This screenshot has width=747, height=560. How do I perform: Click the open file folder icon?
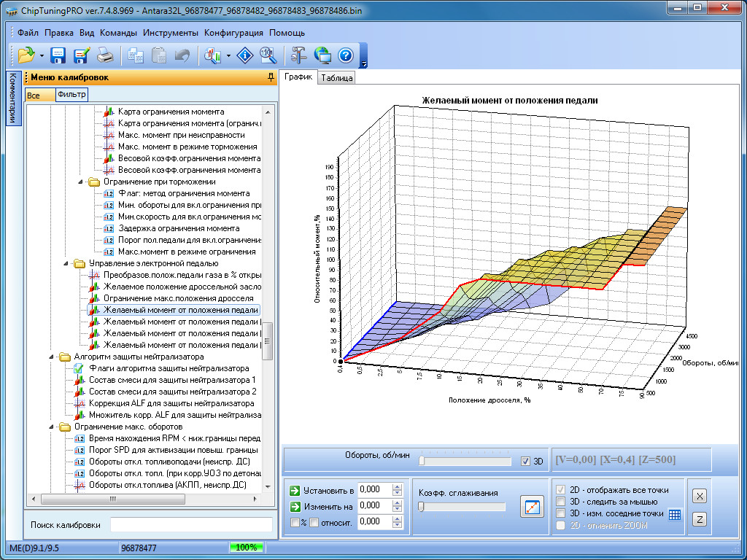pos(27,55)
